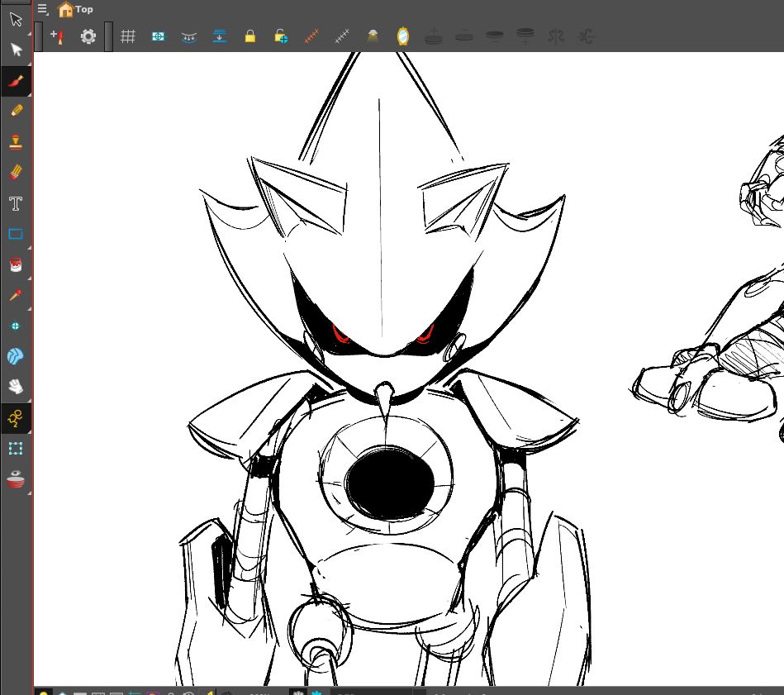Viewport: 784px width, 695px height.
Task: Open the gear settings icon
Action: coord(88,36)
